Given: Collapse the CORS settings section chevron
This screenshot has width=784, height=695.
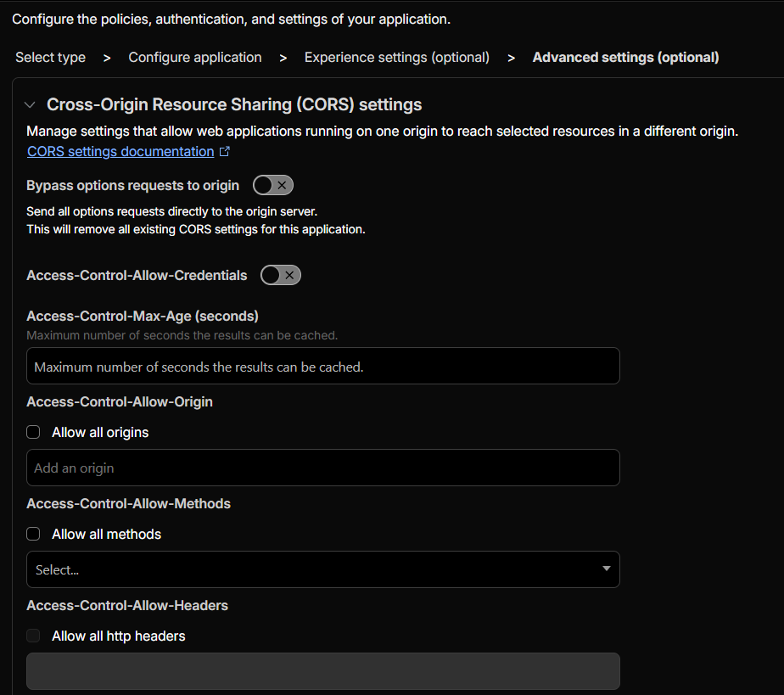Looking at the screenshot, I should [x=31, y=105].
